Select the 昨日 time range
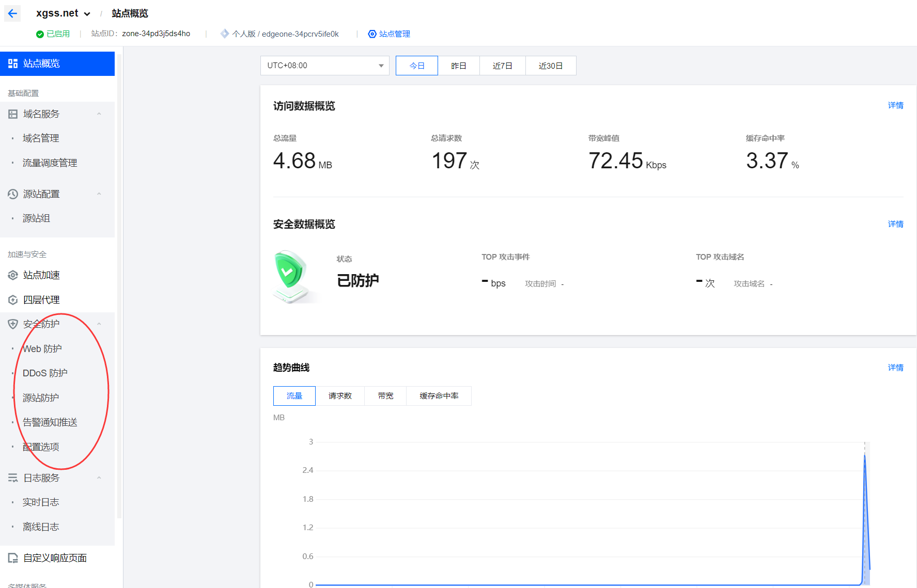This screenshot has width=917, height=588. tap(459, 66)
